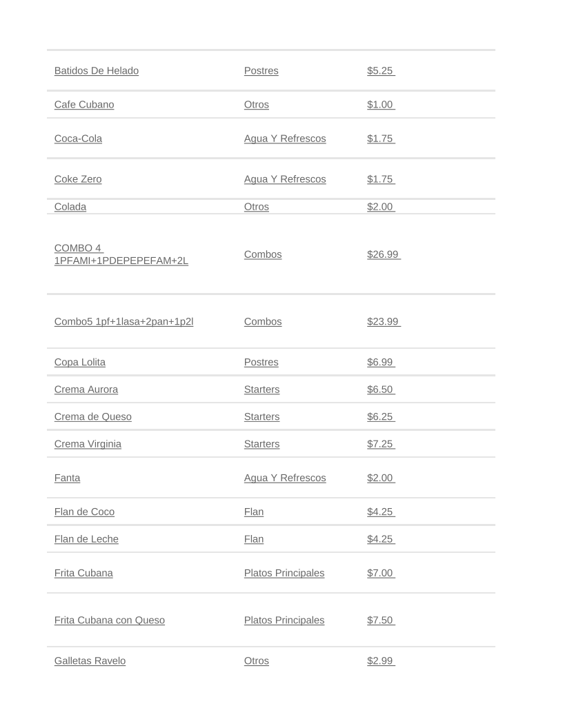Click the Cafe Cubano item link
Image resolution: width=563 pixels, height=728 pixels.
pos(84,105)
